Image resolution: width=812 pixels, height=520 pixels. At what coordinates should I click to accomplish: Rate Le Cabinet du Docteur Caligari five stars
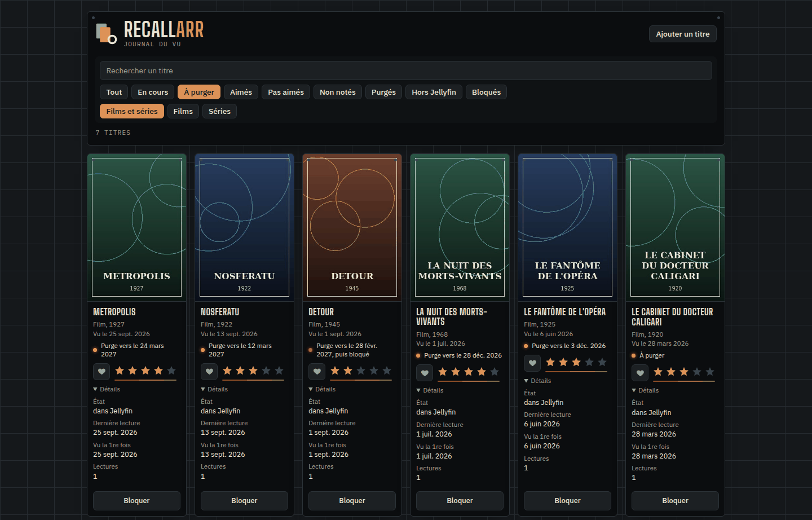(x=710, y=372)
